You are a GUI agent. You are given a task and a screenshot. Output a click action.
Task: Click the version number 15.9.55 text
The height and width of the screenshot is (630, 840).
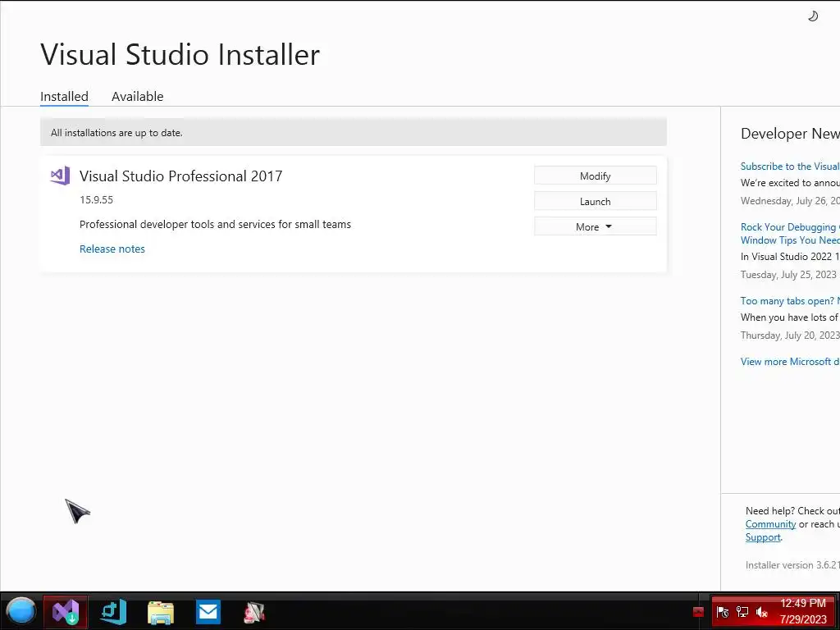[97, 200]
